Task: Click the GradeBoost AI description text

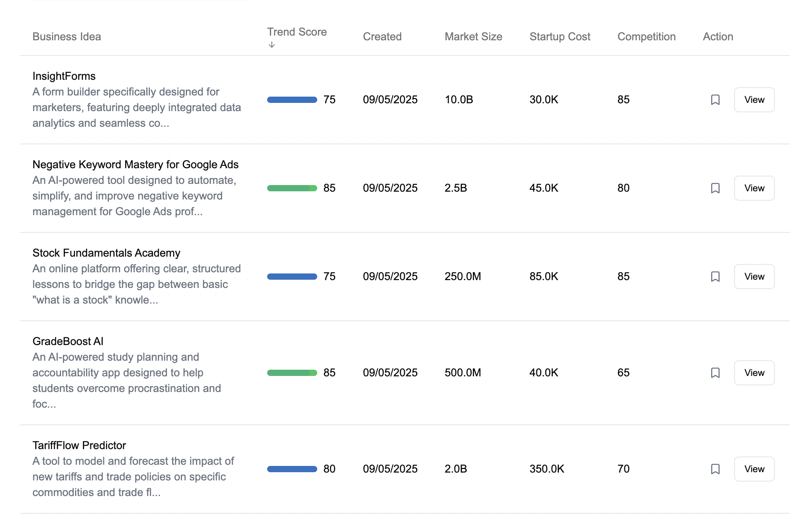Action: point(127,381)
